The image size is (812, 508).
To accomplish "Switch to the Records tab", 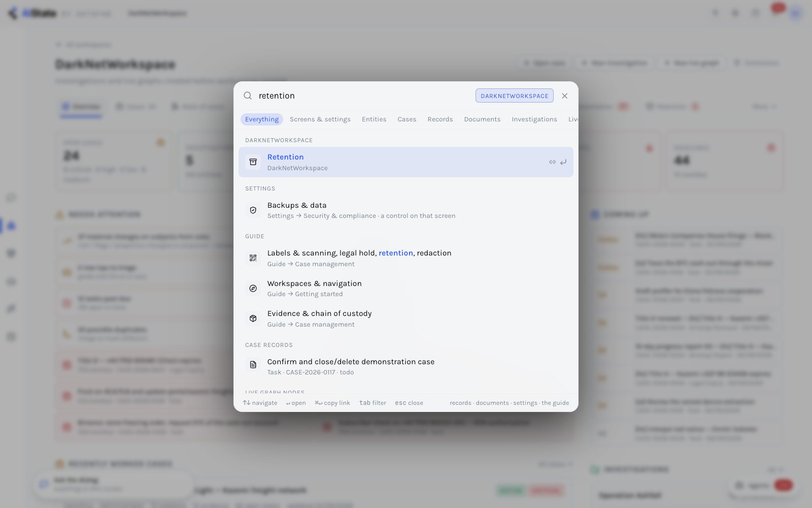I will tap(440, 119).
